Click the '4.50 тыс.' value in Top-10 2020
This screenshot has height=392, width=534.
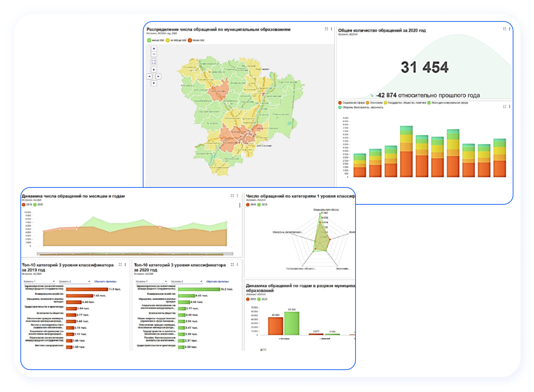pyautogui.click(x=197, y=302)
